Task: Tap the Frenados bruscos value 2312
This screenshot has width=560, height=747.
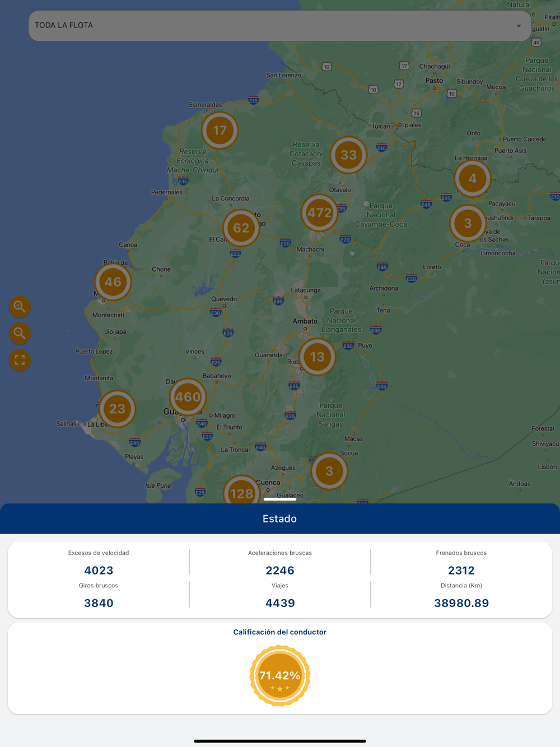Action: (461, 571)
